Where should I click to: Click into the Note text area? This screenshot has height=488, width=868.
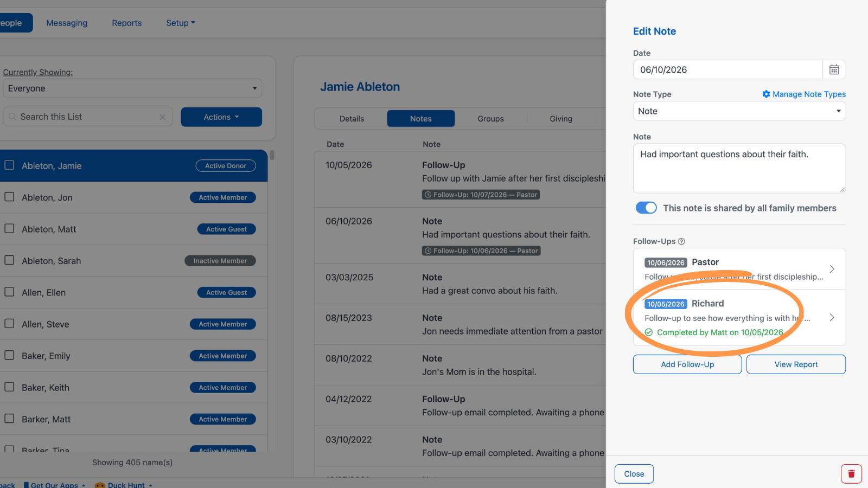[739, 168]
